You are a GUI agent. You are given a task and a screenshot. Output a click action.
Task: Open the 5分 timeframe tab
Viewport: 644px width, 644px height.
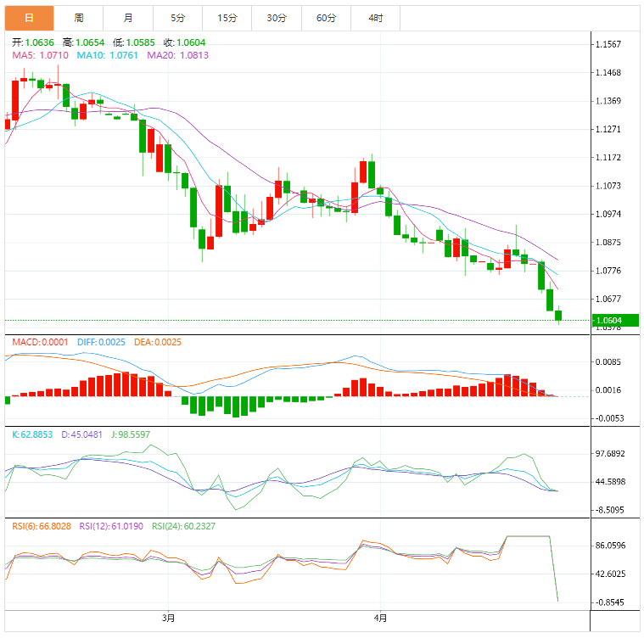coord(178,18)
